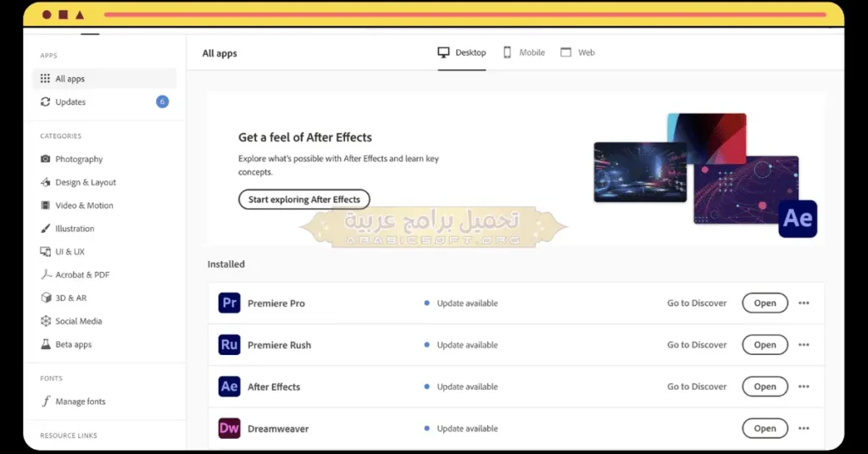The height and width of the screenshot is (454, 868).
Task: Click the UI & UX icon
Action: coord(46,252)
